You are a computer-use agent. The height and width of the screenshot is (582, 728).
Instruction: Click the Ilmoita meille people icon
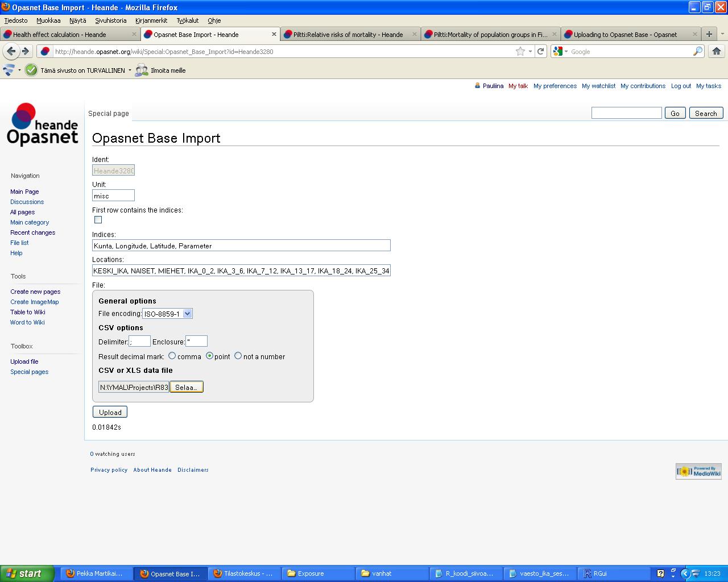pyautogui.click(x=142, y=70)
